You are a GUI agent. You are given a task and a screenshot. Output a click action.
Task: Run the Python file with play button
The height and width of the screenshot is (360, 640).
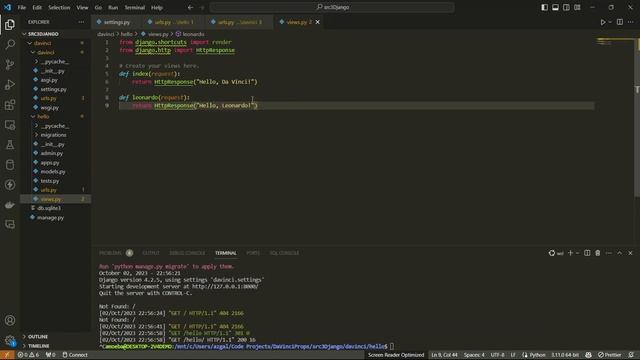603,22
